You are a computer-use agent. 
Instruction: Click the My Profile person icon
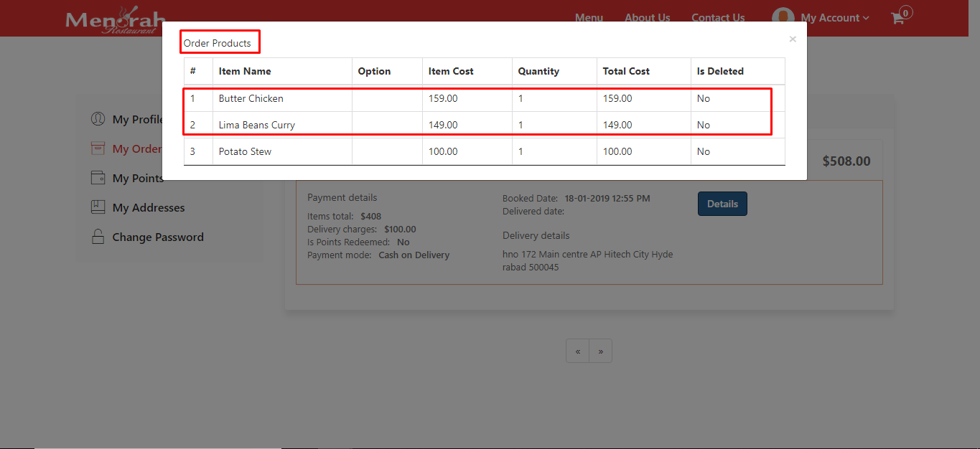click(98, 119)
